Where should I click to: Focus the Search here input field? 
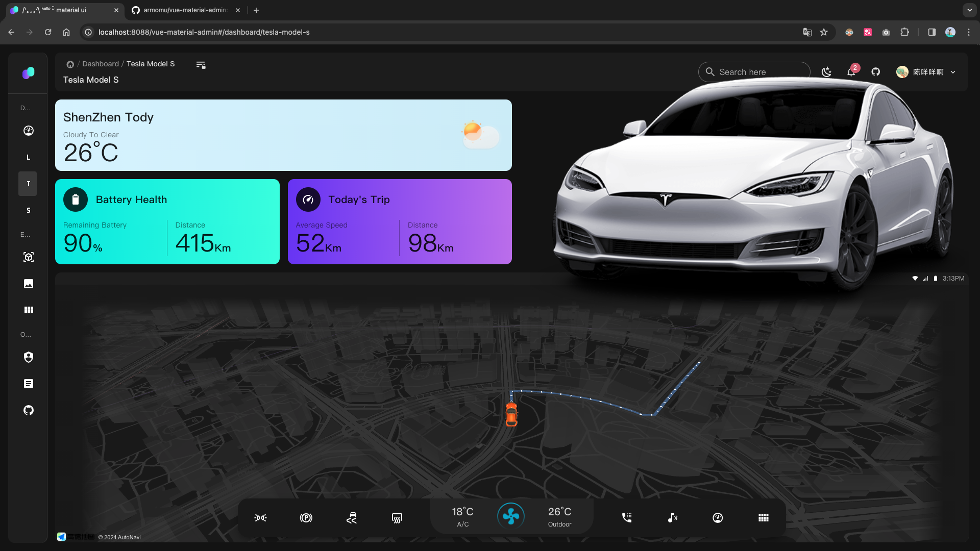click(x=754, y=72)
